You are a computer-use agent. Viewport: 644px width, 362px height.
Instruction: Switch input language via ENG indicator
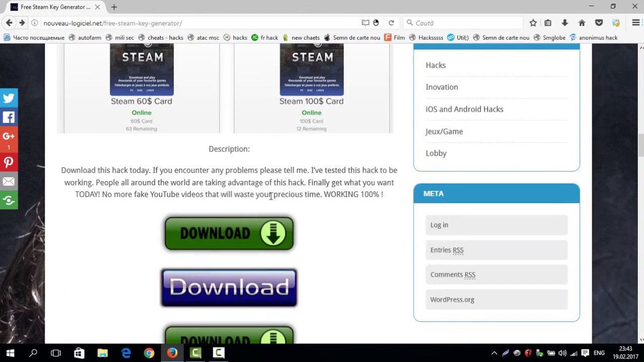(599, 353)
